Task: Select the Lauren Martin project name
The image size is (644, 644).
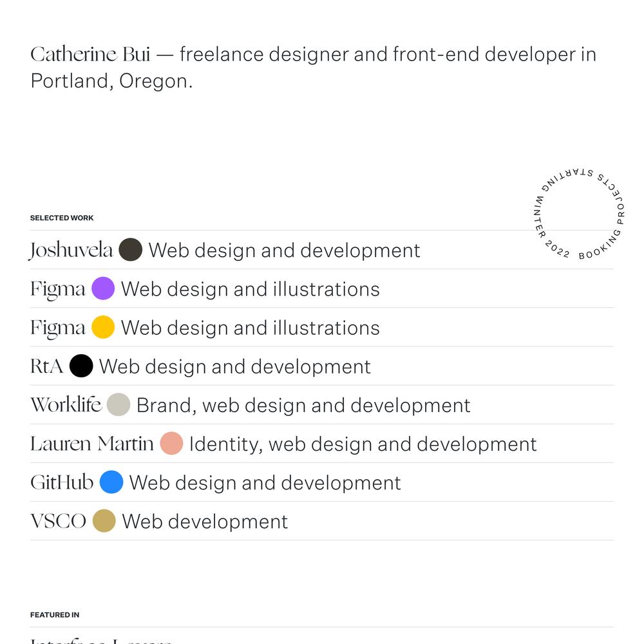Action: (x=92, y=444)
